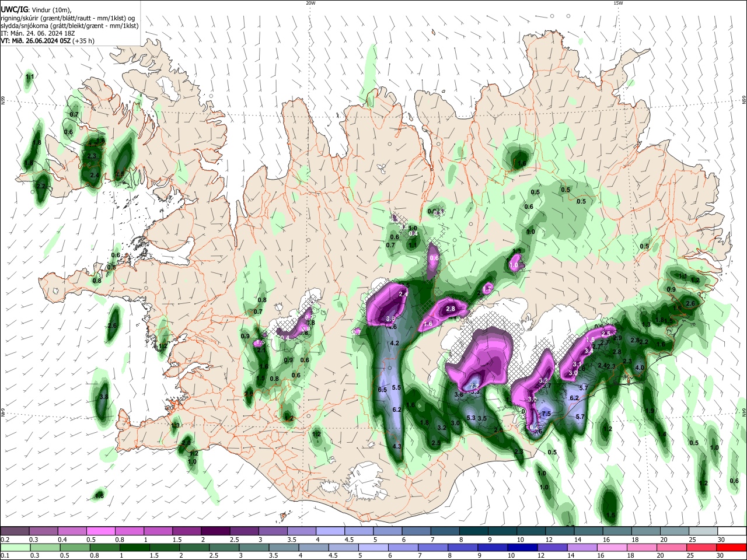This screenshot has width=747, height=560.
Task: Click the 6.5 precipitation value on the map
Action: (383, 390)
